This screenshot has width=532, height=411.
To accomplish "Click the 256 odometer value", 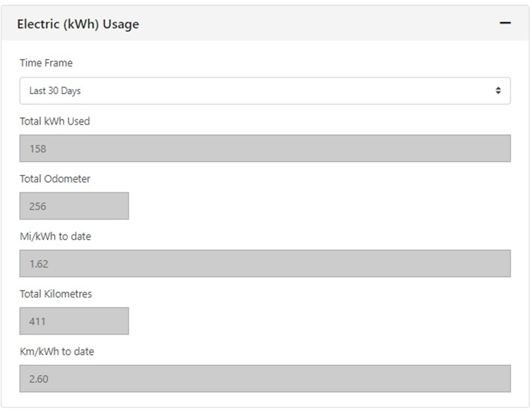I will [37, 206].
